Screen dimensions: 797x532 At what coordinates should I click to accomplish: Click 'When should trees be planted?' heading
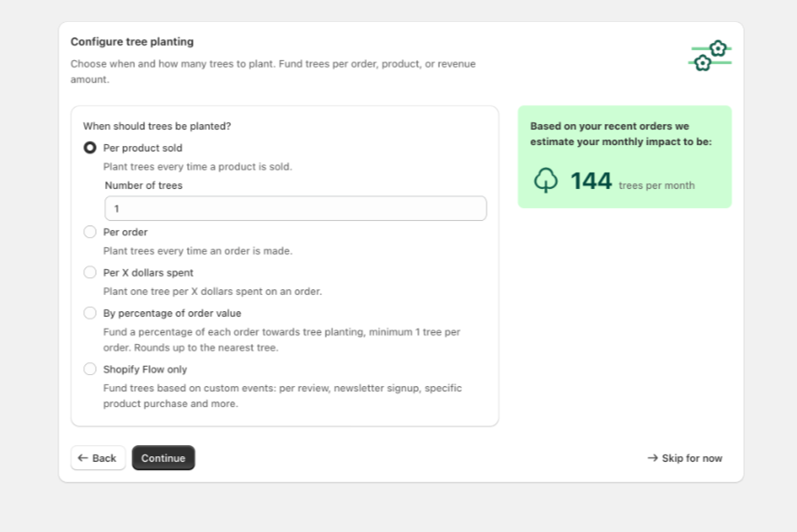tap(156, 126)
